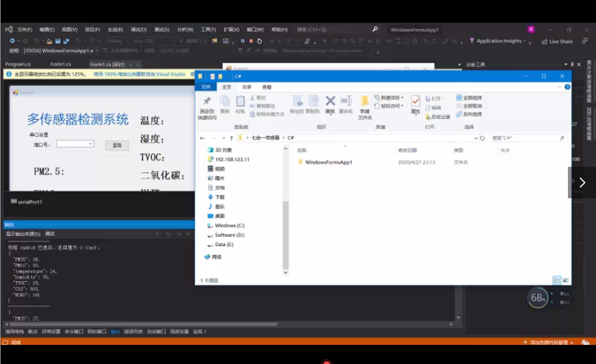596x364 pixels.
Task: Open the 查看 (View) ribbon tab in Explorer
Action: click(x=267, y=87)
